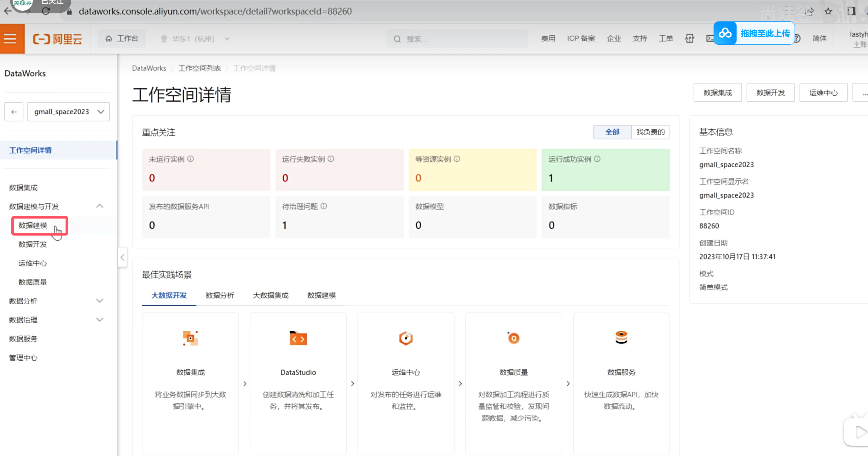Click the 数据服务 scenario icon
Viewport: 868px width, 456px height.
click(621, 338)
